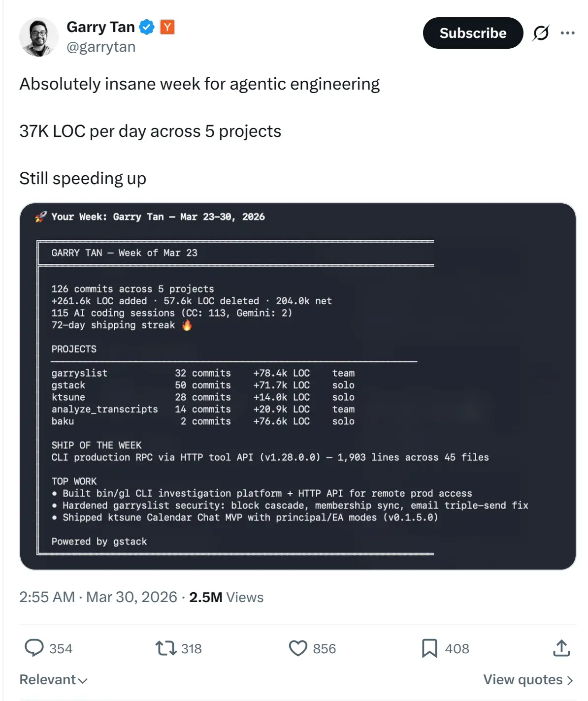Image resolution: width=588 pixels, height=701 pixels.
Task: Click the blue verified checkmark badge
Action: (x=147, y=27)
